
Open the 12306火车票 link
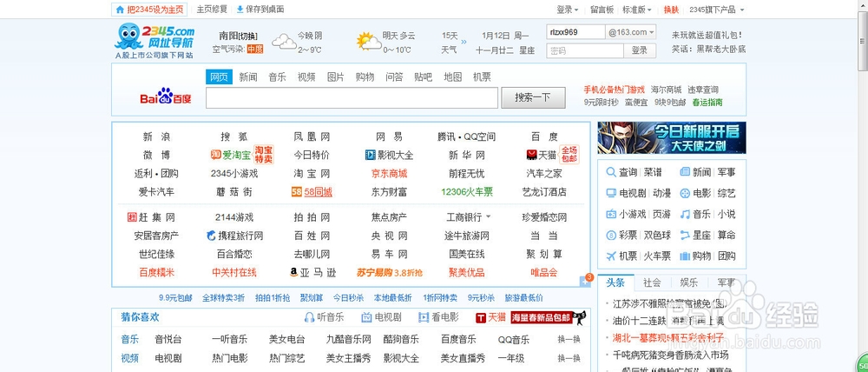click(x=467, y=192)
